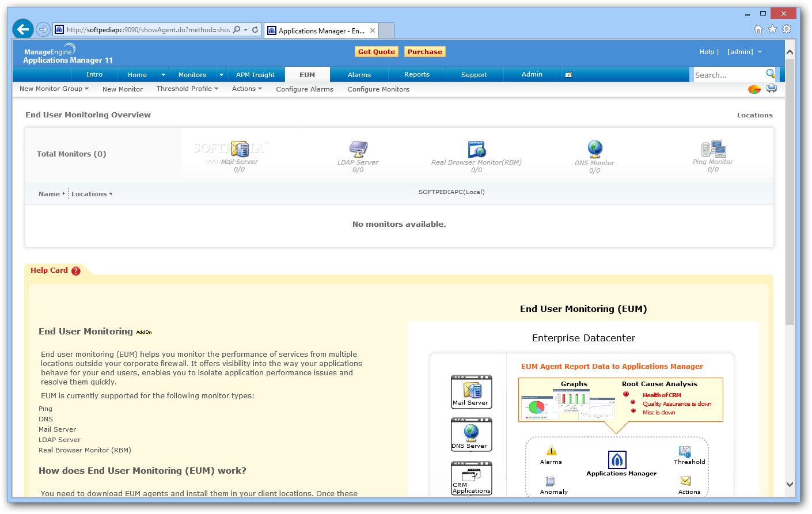This screenshot has width=812, height=514.
Task: Switch to the APM Insight tab
Action: 256,75
